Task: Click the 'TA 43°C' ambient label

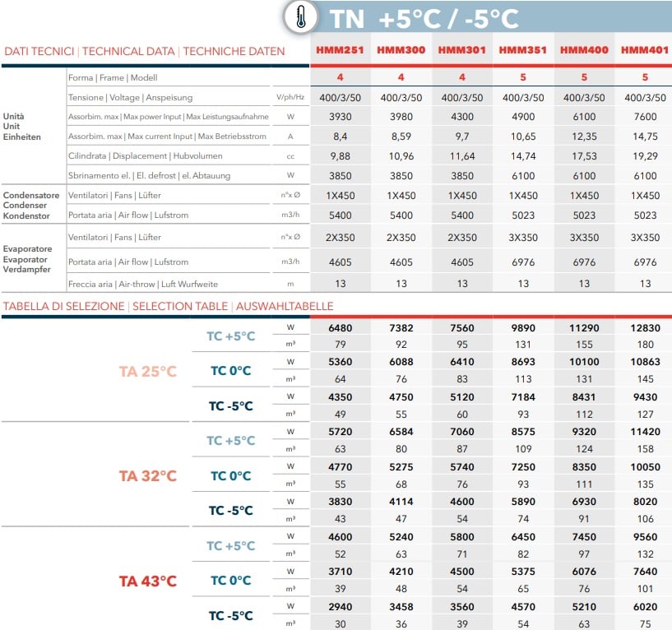Action: tap(148, 581)
